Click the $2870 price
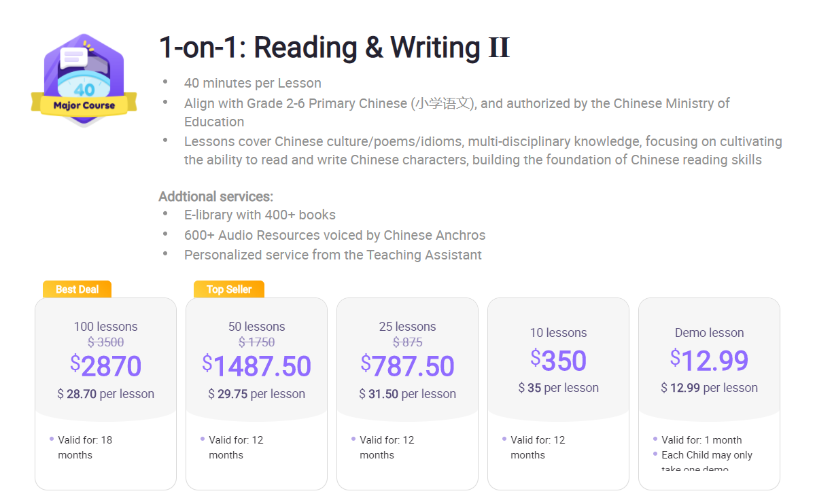815x504 pixels. [105, 366]
